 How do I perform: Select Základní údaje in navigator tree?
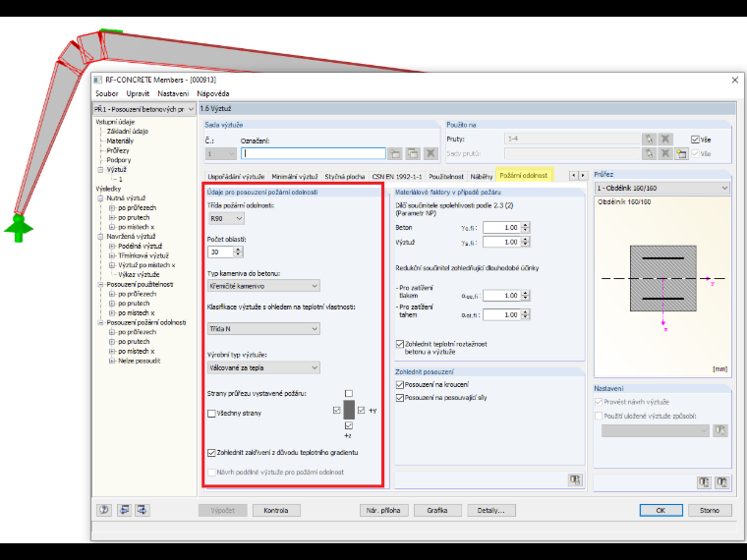(127, 131)
